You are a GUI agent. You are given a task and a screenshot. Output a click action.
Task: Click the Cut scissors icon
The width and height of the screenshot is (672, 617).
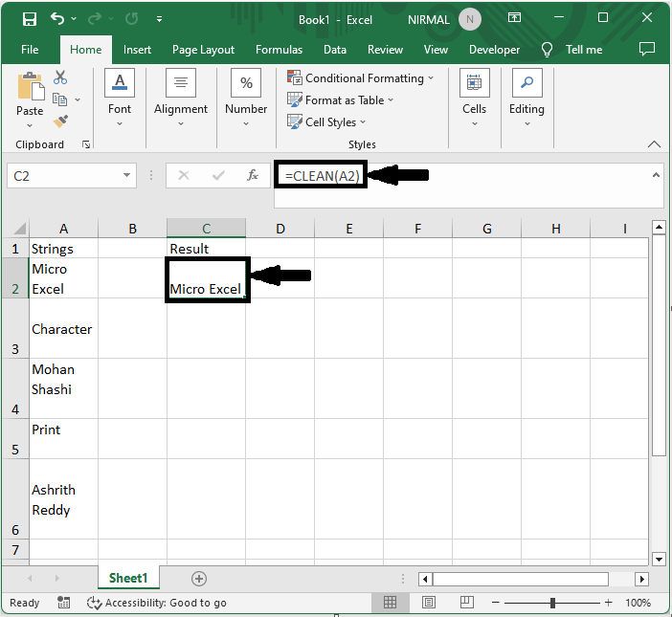[x=60, y=77]
